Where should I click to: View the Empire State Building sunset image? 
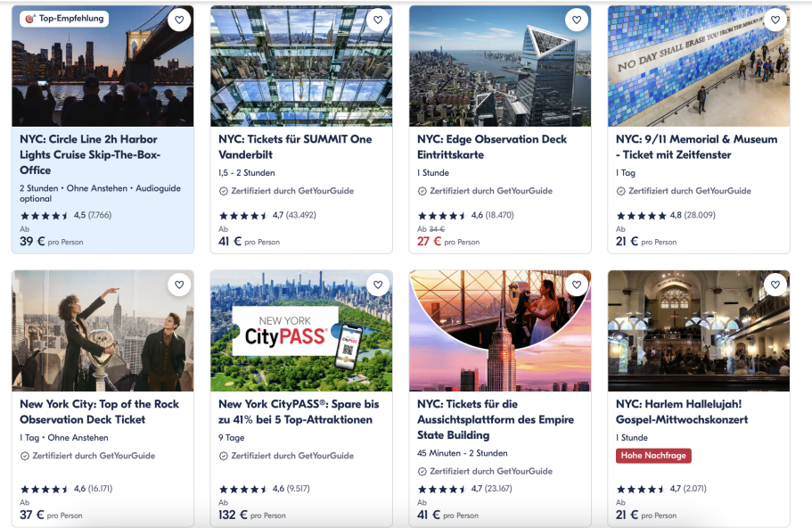[x=500, y=331]
